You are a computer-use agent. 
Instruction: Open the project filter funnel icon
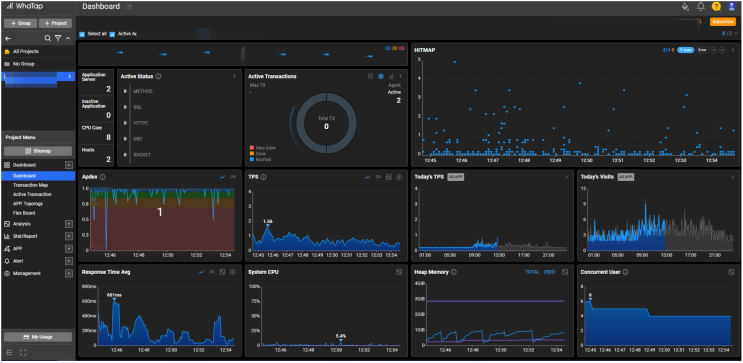pyautogui.click(x=58, y=38)
